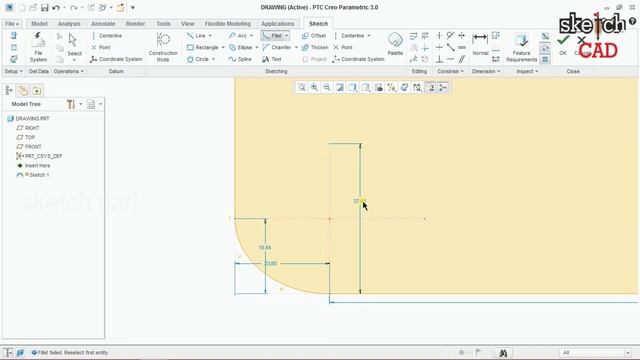Expand the Rectangle tool dropdown arrow
640x360 pixels.
pos(223,48)
